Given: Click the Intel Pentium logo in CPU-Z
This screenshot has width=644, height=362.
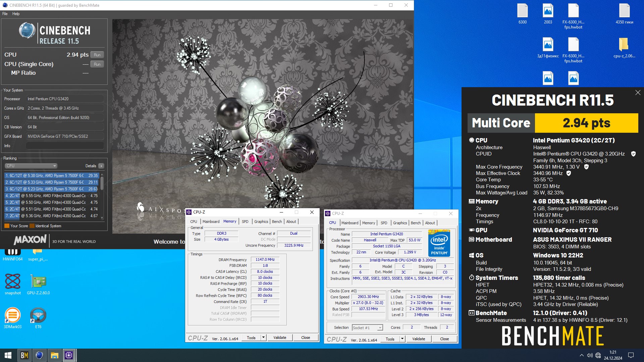Looking at the screenshot, I should [439, 243].
